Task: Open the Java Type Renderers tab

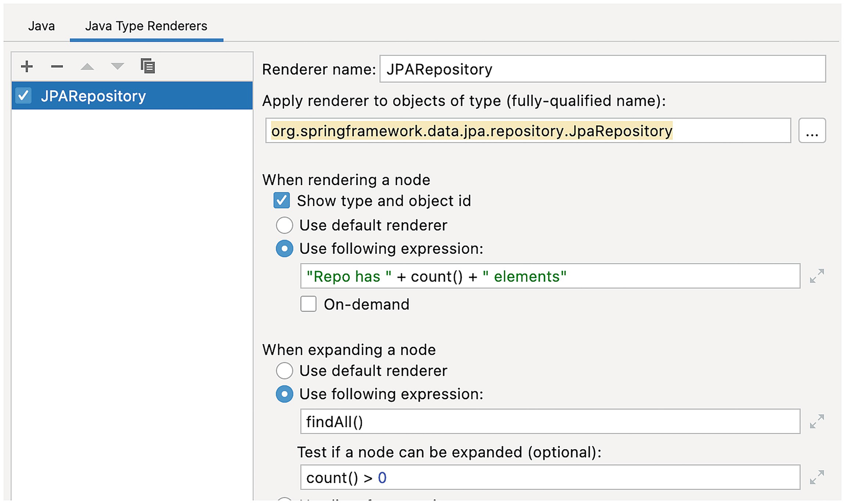Action: click(146, 26)
